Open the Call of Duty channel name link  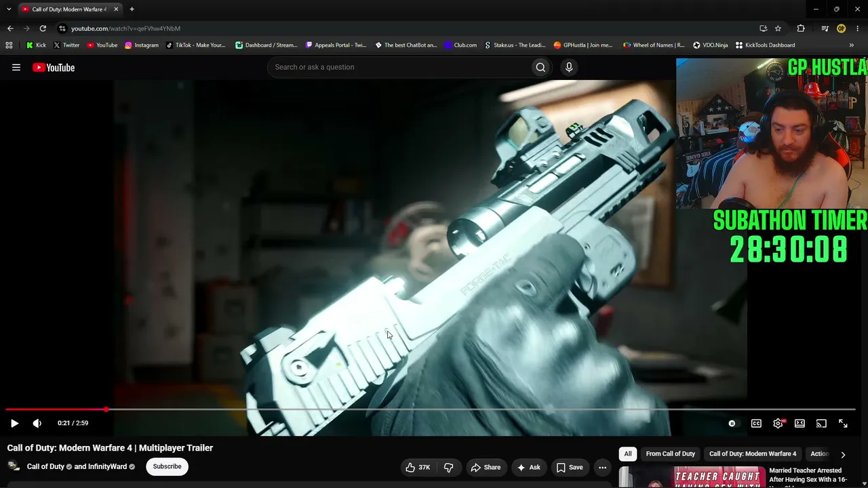(45, 467)
